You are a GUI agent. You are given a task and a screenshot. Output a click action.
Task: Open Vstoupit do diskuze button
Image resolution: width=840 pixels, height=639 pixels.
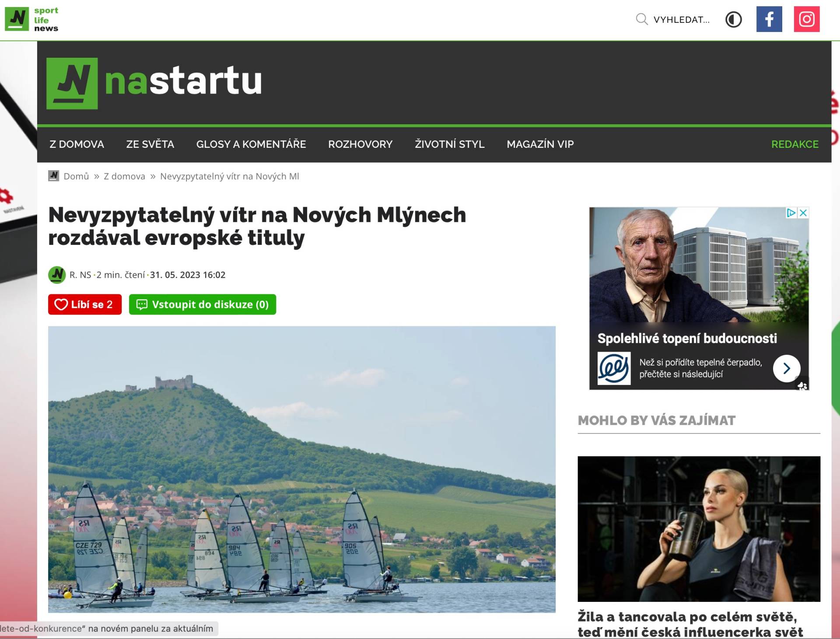[x=203, y=304]
